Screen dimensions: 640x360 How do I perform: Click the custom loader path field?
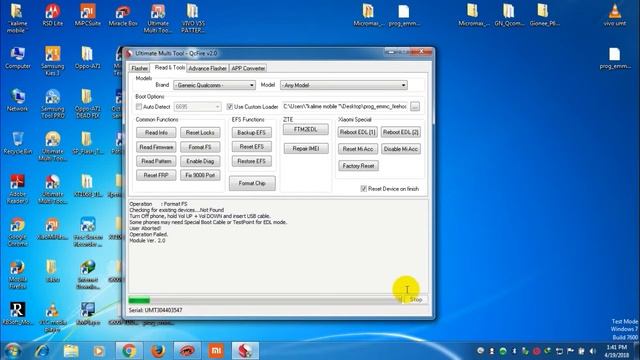click(x=345, y=107)
